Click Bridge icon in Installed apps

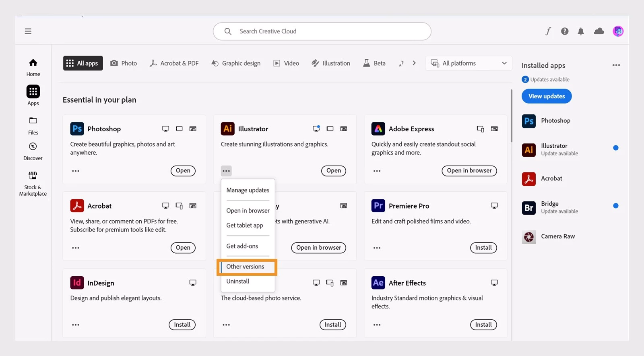(528, 208)
